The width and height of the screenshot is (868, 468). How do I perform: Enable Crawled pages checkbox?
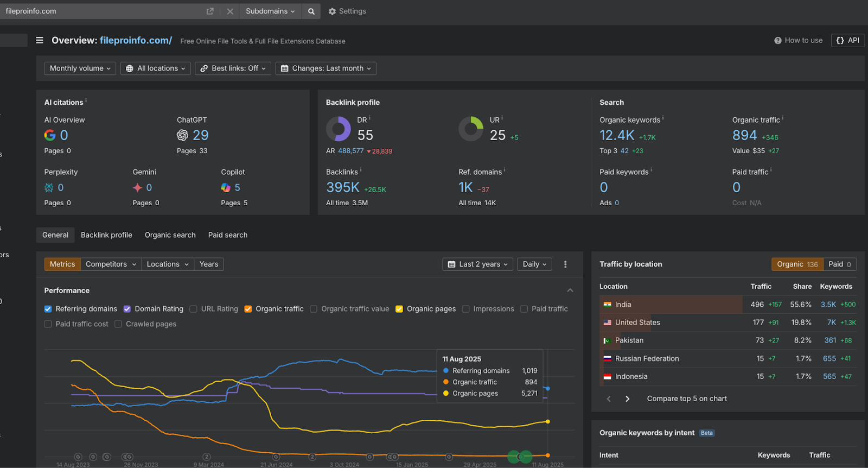coord(118,324)
